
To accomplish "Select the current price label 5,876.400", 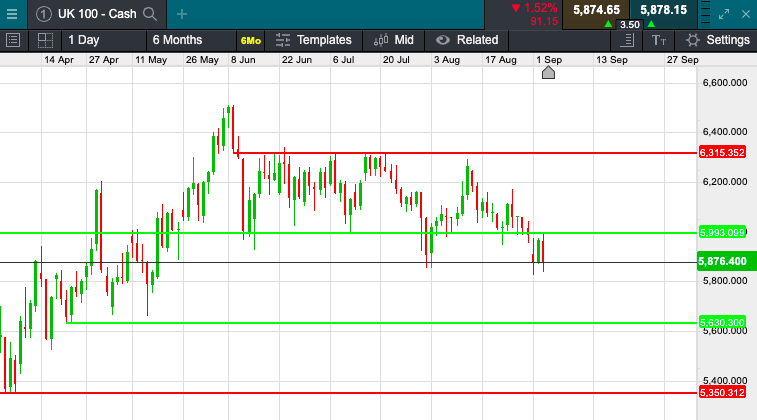I will click(727, 261).
